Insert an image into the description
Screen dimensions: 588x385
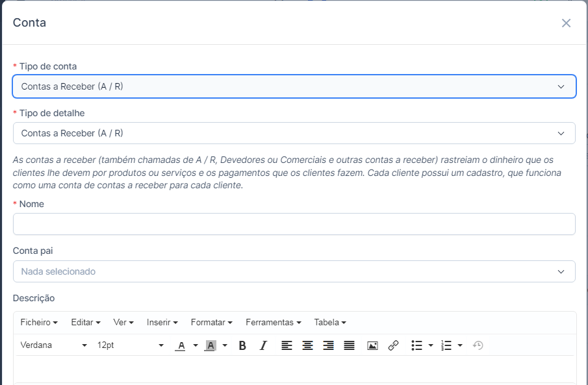372,345
